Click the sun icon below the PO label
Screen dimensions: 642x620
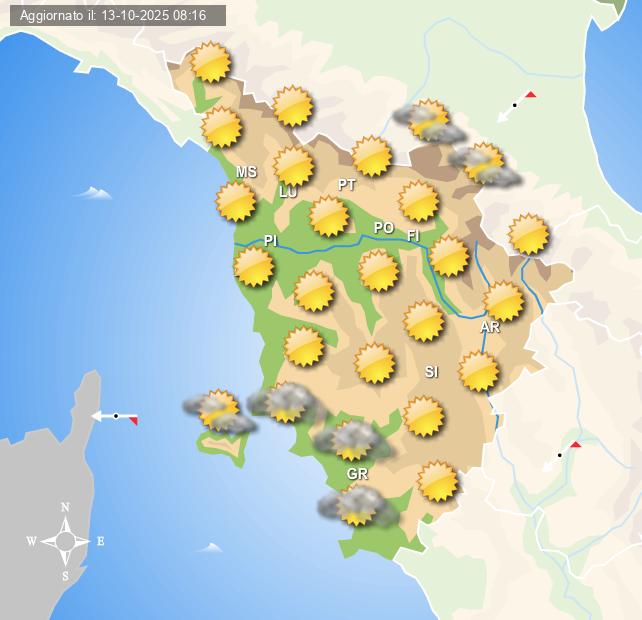(x=378, y=270)
